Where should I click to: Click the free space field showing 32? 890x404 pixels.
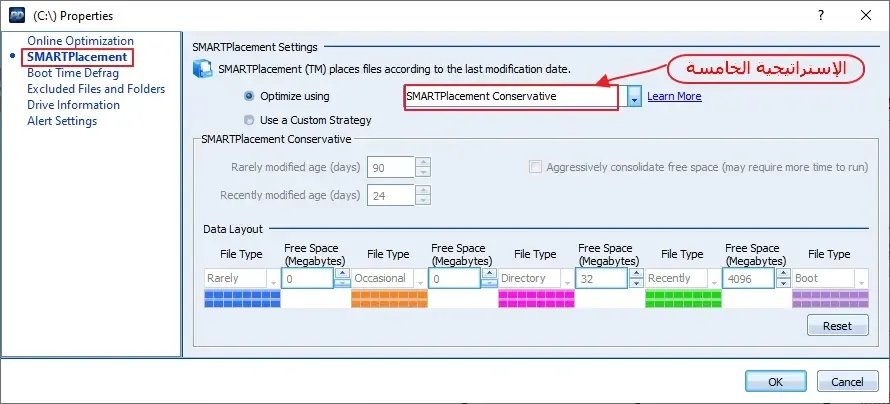tap(601, 279)
